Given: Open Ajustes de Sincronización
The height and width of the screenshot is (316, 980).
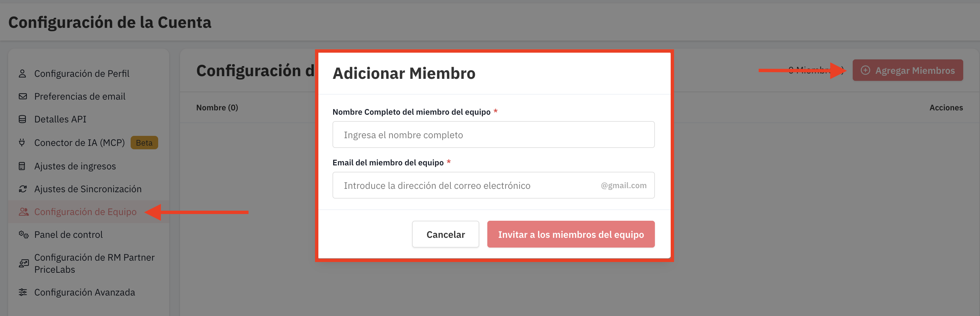Looking at the screenshot, I should [x=89, y=189].
